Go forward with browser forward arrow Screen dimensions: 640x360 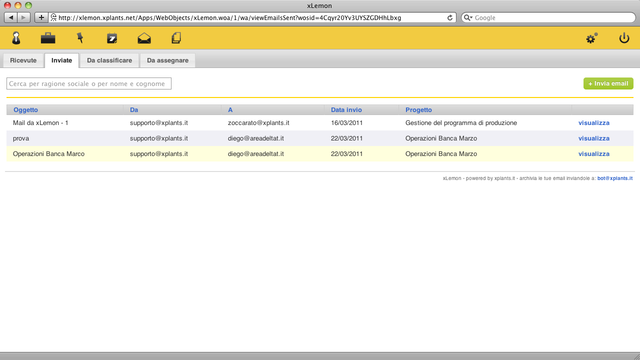(x=24, y=18)
